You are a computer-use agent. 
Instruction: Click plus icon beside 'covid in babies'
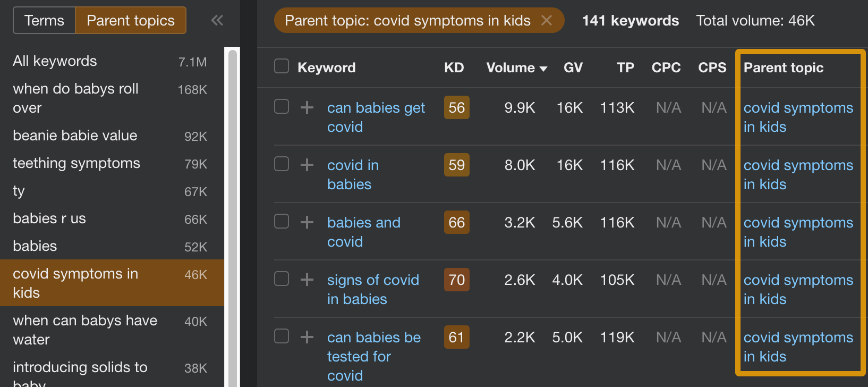pos(307,165)
